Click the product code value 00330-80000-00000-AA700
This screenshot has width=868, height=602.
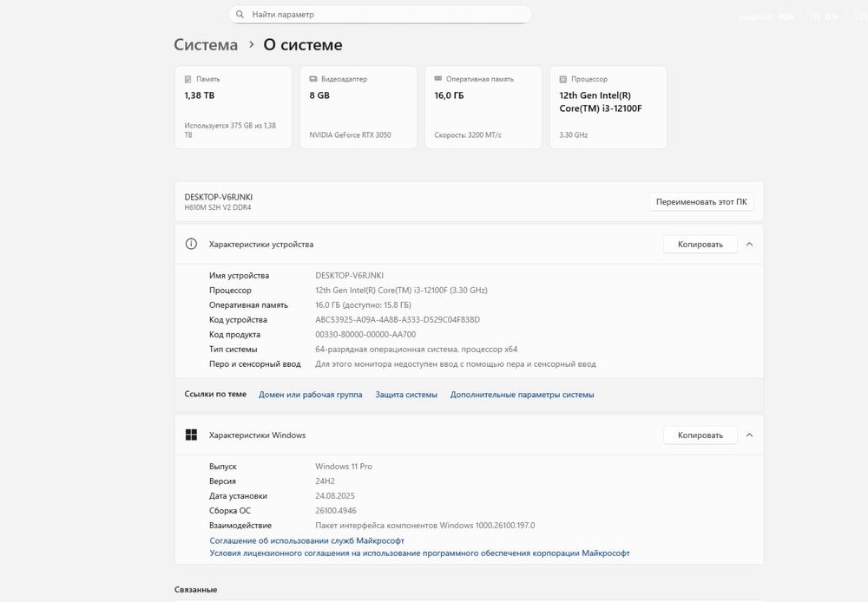(x=365, y=335)
